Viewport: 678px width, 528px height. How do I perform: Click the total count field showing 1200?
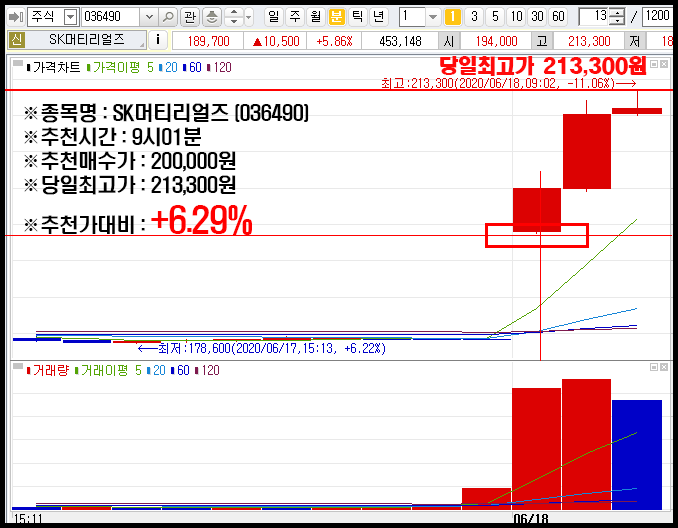pyautogui.click(x=657, y=17)
